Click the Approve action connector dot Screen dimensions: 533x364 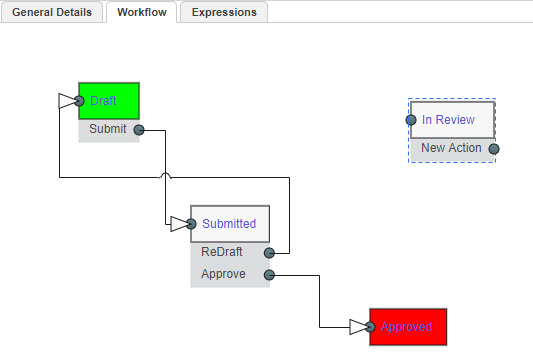(269, 275)
